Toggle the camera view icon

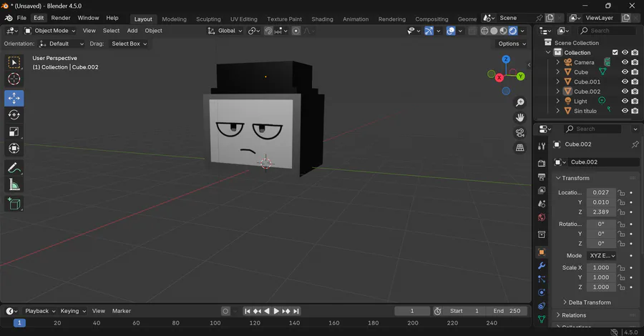520,132
